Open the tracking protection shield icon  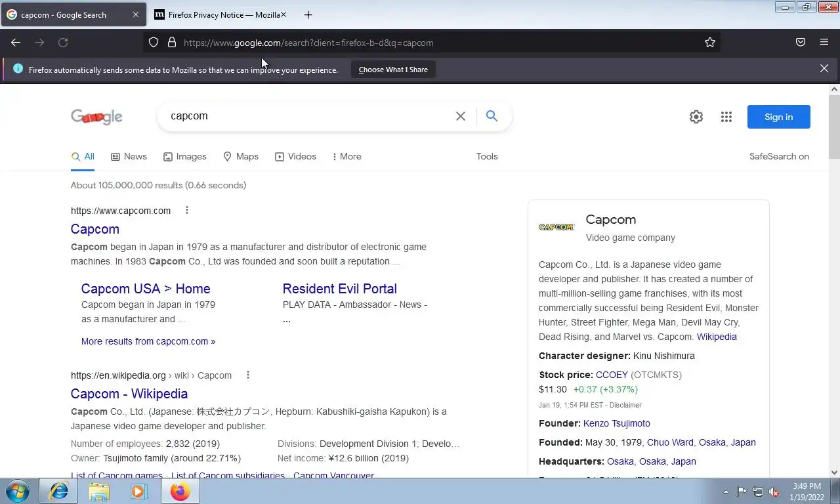pyautogui.click(x=154, y=43)
